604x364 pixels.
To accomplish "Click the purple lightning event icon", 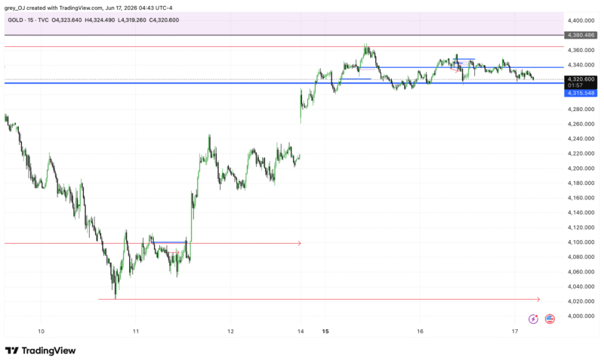I will pyautogui.click(x=533, y=319).
